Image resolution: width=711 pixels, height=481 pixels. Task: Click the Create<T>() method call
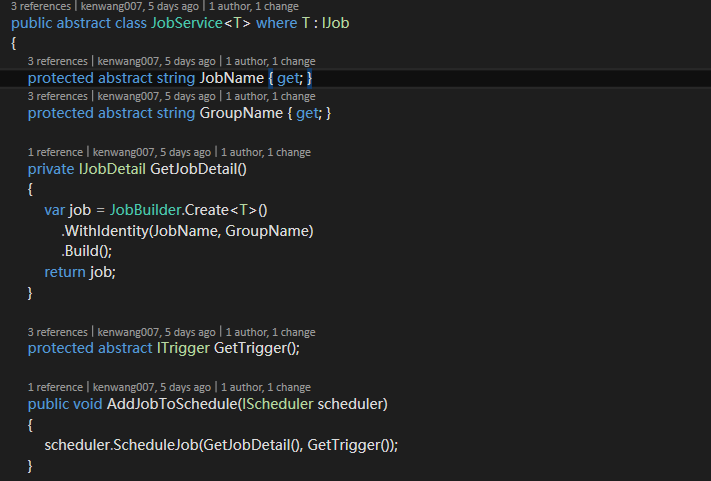click(226, 210)
